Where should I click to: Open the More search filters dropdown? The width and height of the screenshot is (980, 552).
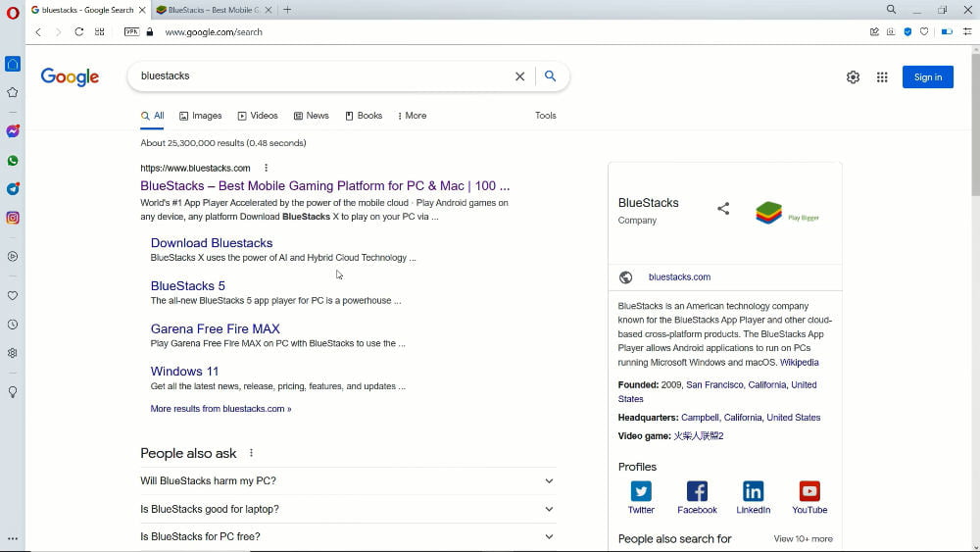coord(412,116)
